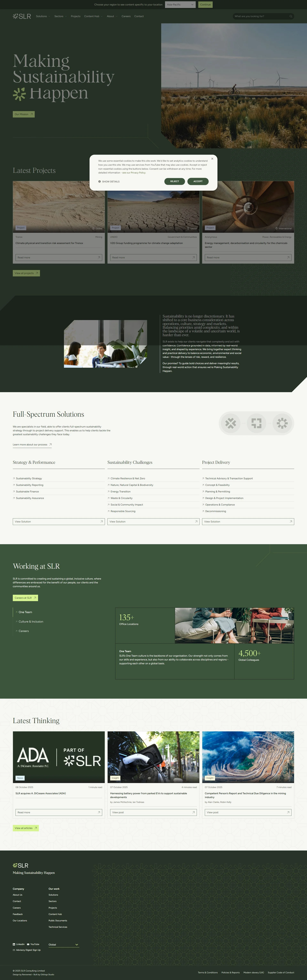Click the search magnifier icon
Image resolution: width=307 pixels, height=980 pixels.
(x=291, y=16)
